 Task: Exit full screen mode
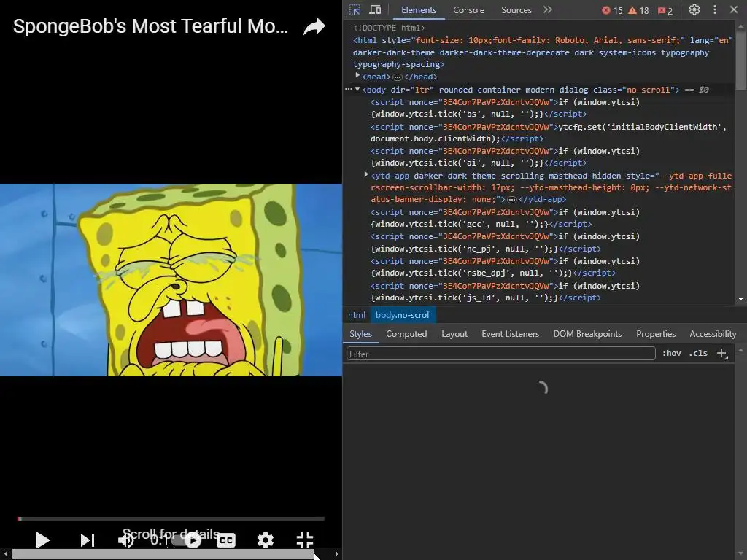pyautogui.click(x=305, y=540)
